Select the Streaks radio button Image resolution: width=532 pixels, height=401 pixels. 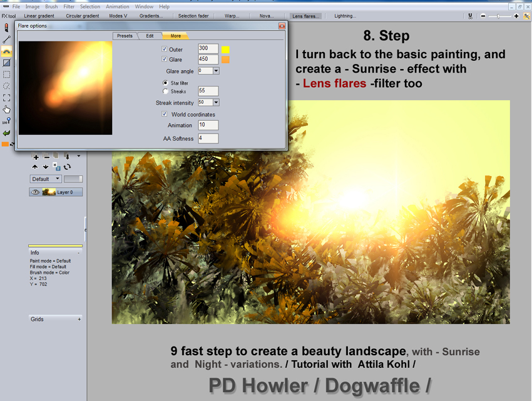tap(165, 91)
